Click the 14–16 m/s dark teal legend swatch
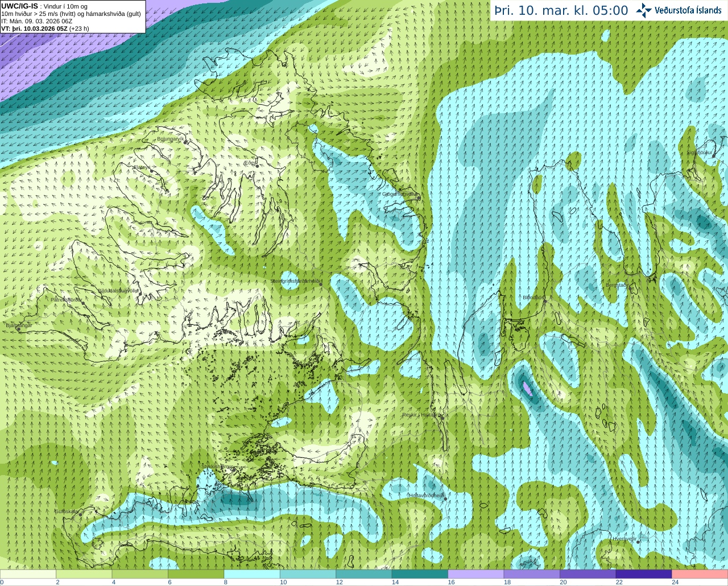 (420, 574)
